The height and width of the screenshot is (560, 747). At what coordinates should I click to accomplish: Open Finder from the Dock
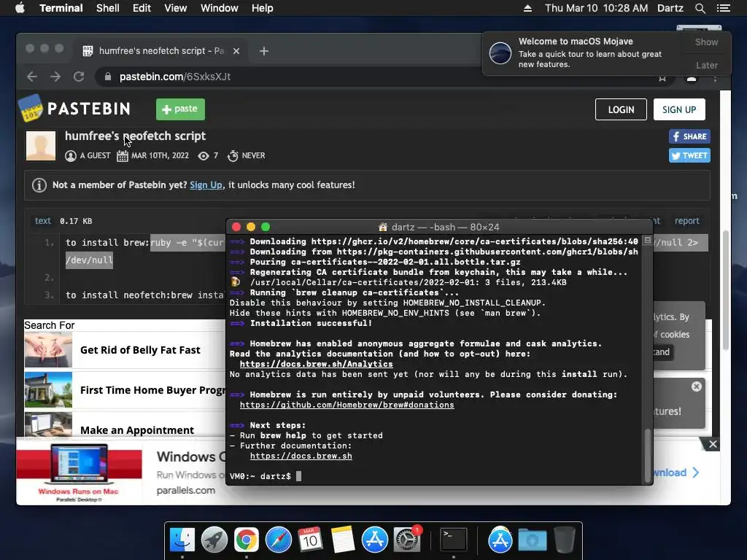pyautogui.click(x=182, y=540)
